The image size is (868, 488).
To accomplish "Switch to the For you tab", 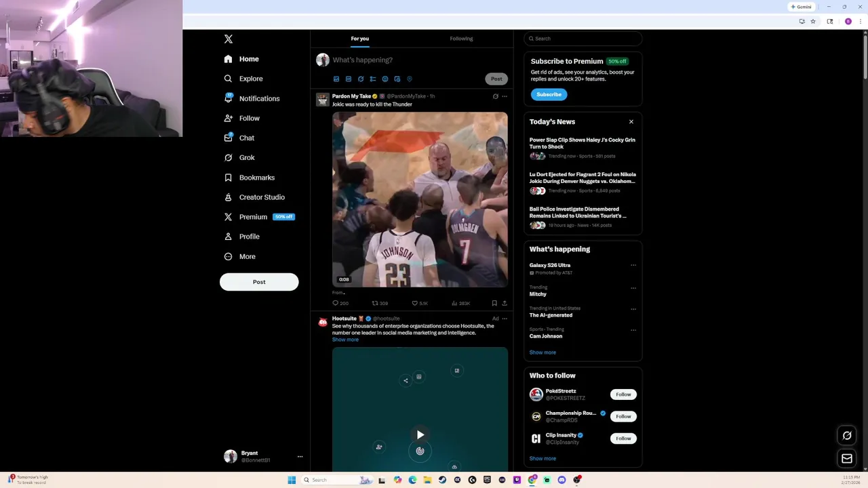I will click(x=360, y=39).
